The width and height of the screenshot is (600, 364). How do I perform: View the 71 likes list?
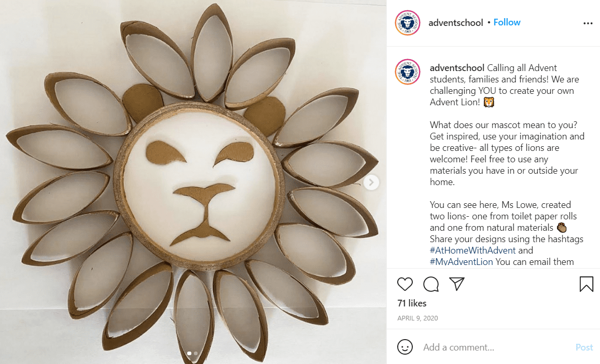[412, 303]
